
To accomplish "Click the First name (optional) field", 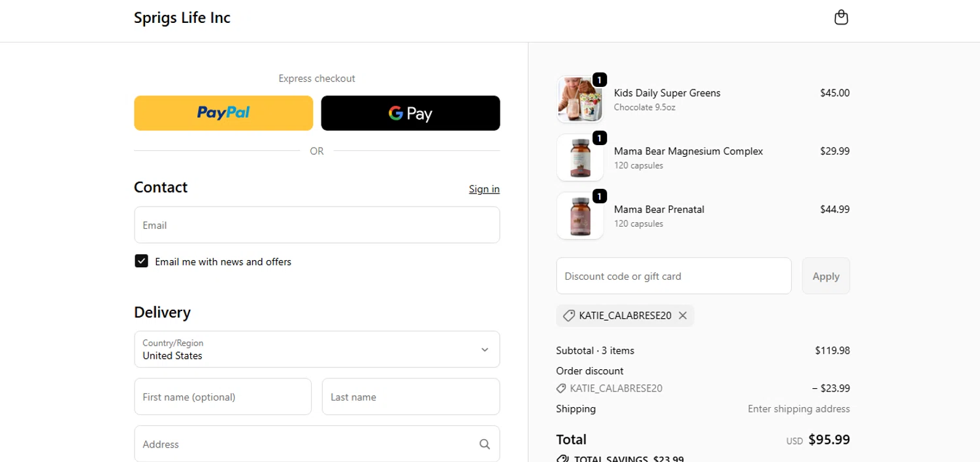I will point(223,397).
